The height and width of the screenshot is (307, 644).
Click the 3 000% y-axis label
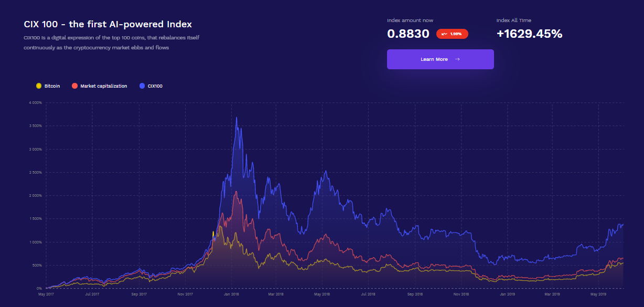pos(35,149)
